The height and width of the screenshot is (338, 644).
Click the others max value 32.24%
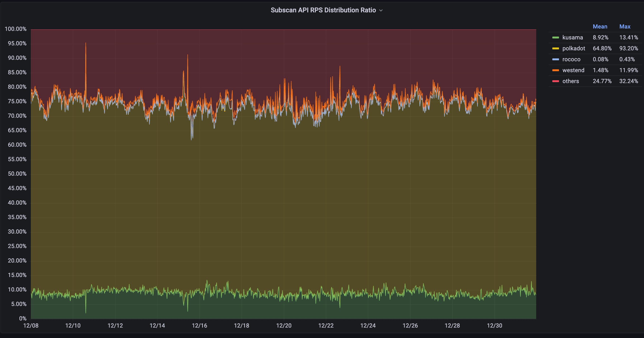click(628, 81)
